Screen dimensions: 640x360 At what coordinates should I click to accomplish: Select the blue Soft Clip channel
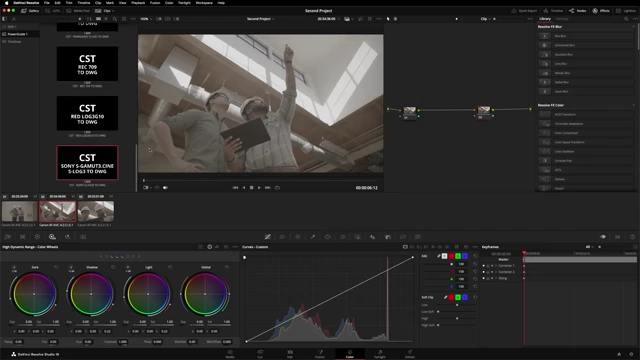click(x=465, y=297)
